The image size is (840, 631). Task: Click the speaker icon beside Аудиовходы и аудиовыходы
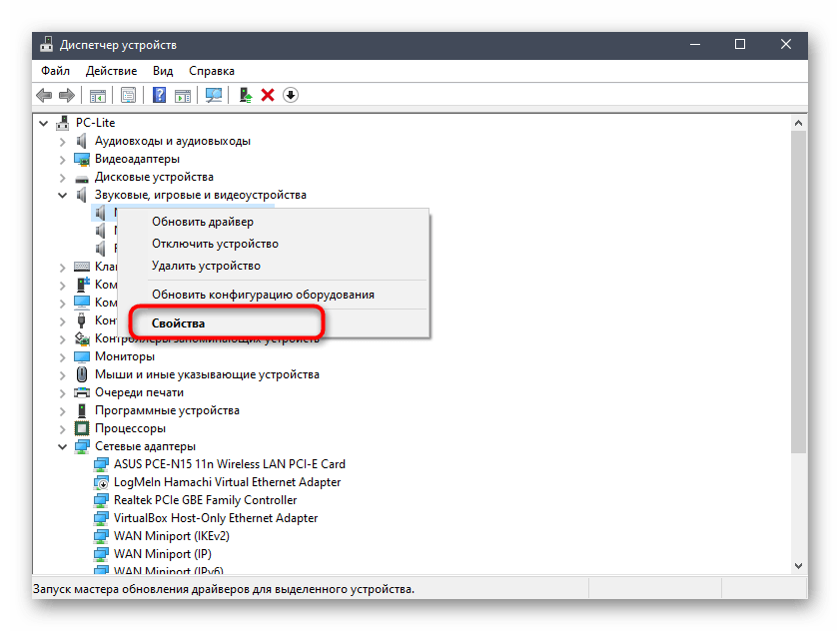pos(82,141)
